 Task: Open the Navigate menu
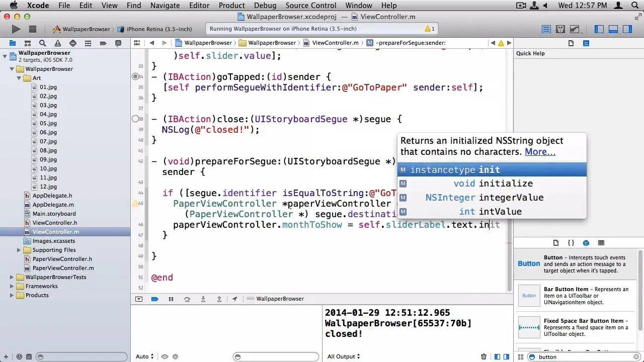tap(165, 6)
